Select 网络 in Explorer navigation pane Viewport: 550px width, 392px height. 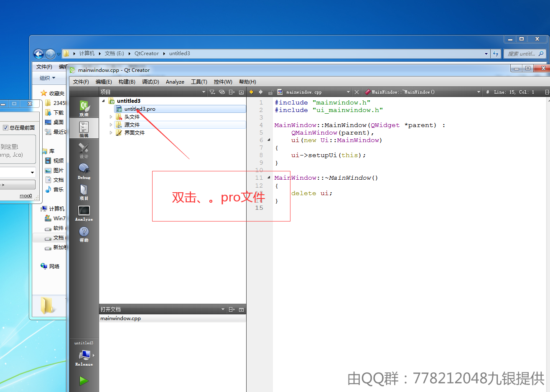(50, 266)
